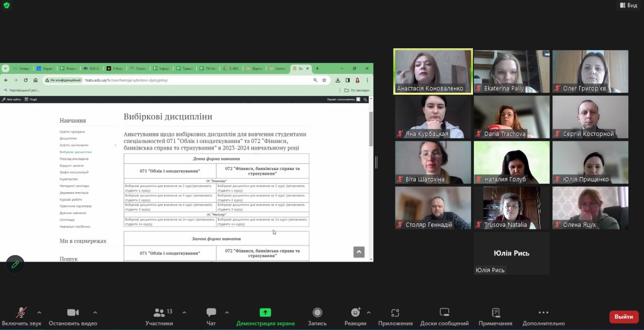Expand audio options arrow next to microphone

39,312
